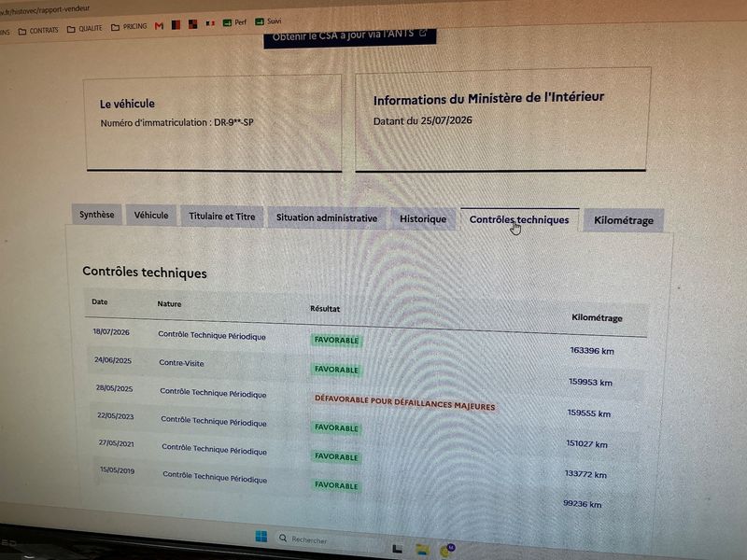Open the Gmail bookmark icon

tap(159, 26)
